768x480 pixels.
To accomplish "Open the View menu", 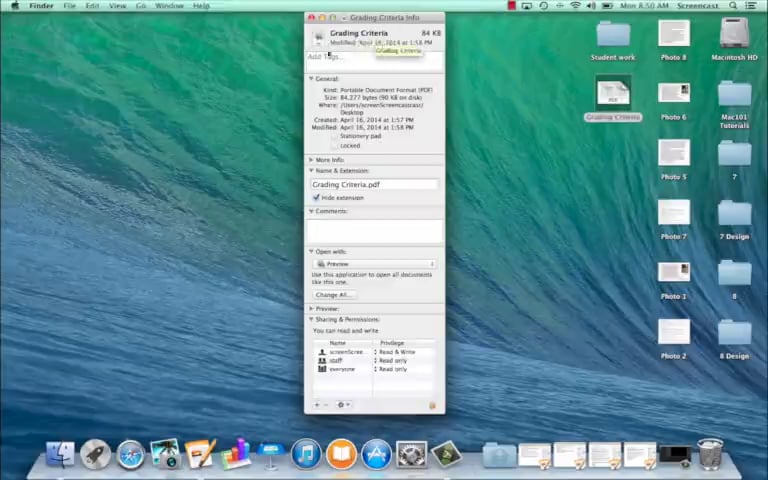I will point(118,6).
